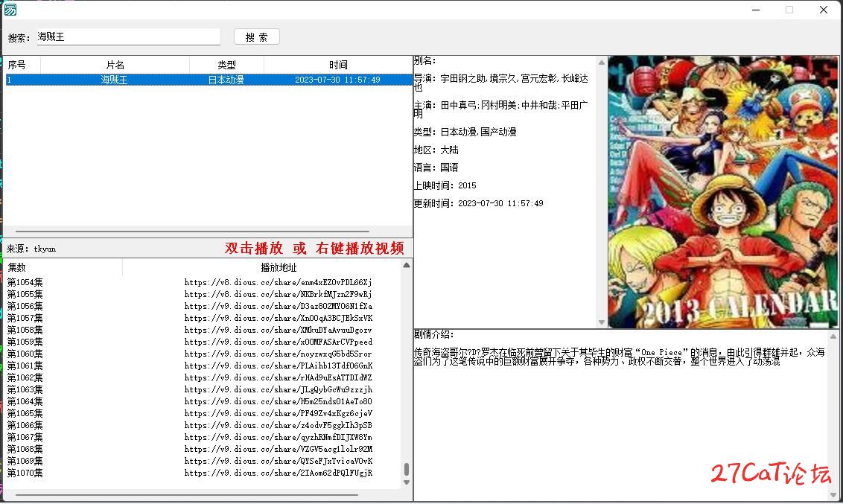Click the 集数 column header
The image size is (843, 504).
pos(63,267)
